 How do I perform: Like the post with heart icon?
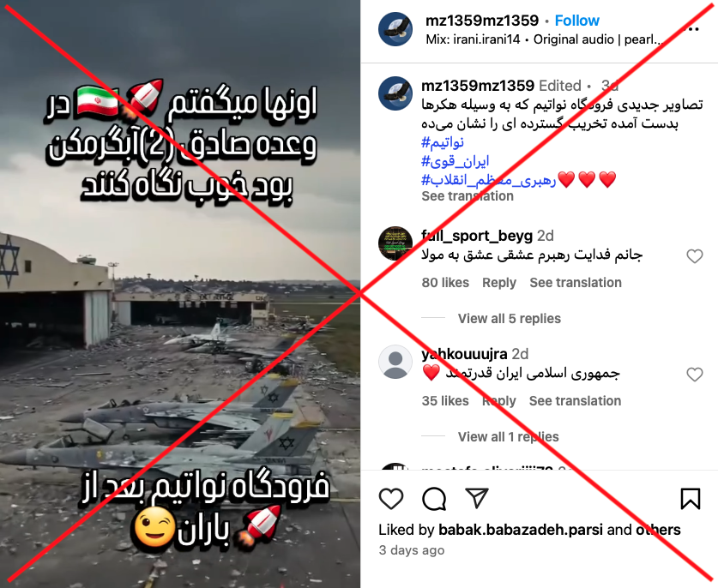point(391,499)
